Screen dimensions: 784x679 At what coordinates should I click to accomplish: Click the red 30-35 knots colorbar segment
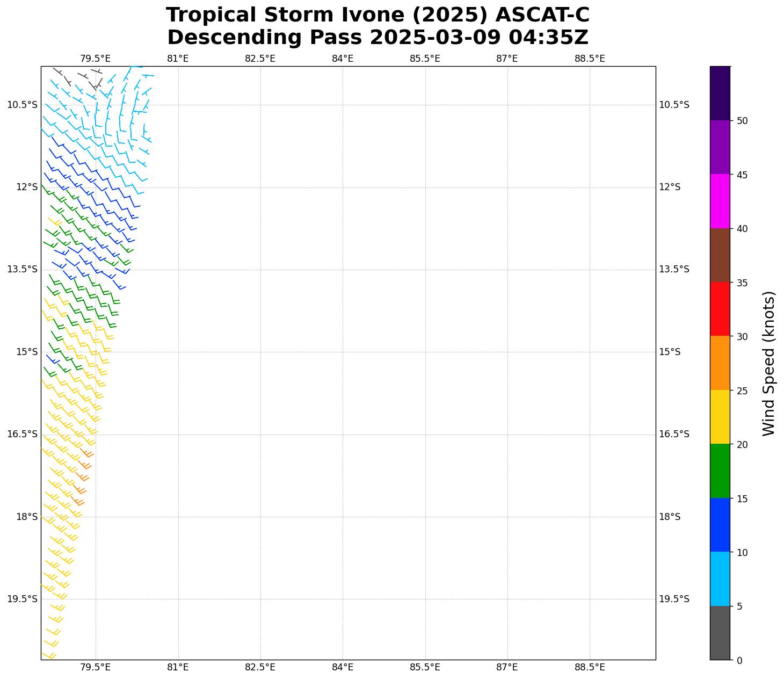tap(720, 309)
